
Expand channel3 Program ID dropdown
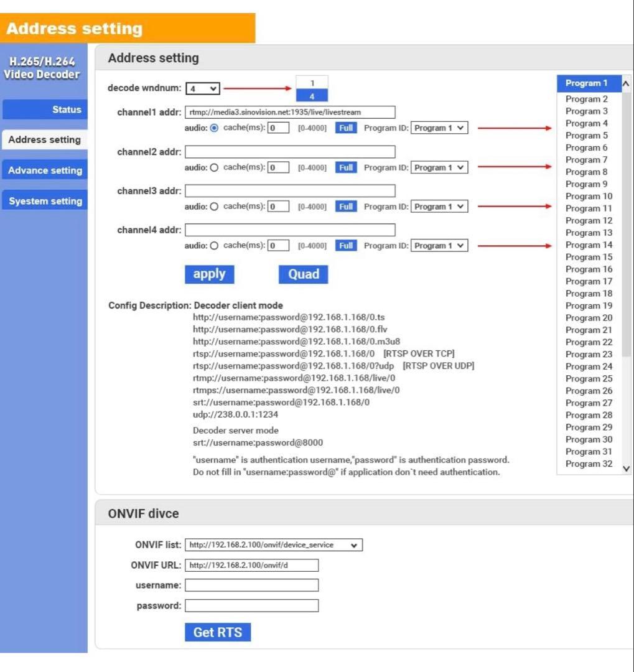(439, 207)
